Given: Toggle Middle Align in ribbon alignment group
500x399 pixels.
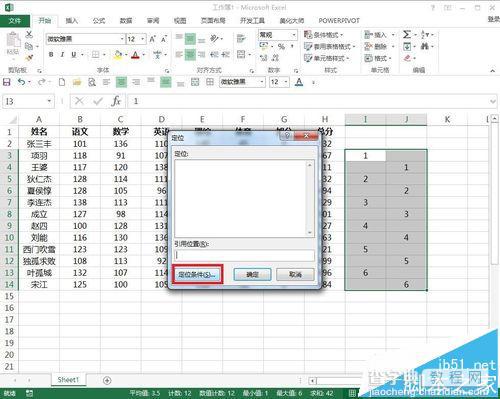Looking at the screenshot, I should pyautogui.click(x=190, y=39).
